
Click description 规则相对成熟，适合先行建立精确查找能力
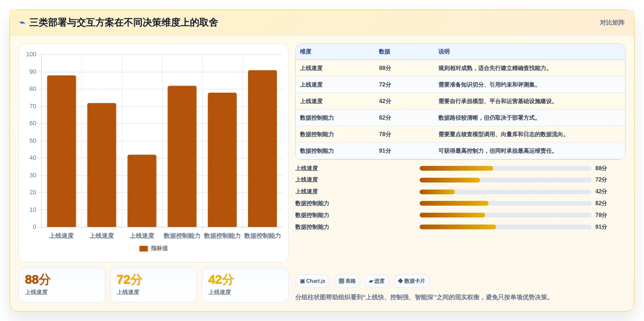coord(495,68)
